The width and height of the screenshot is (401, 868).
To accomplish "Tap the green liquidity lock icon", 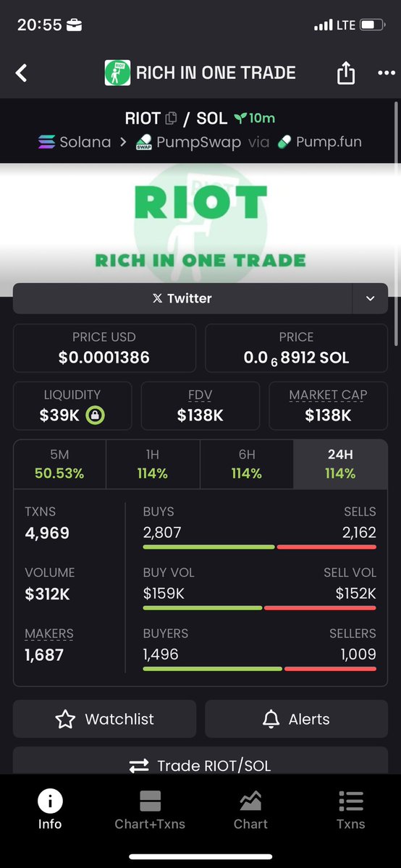I will tap(96, 416).
